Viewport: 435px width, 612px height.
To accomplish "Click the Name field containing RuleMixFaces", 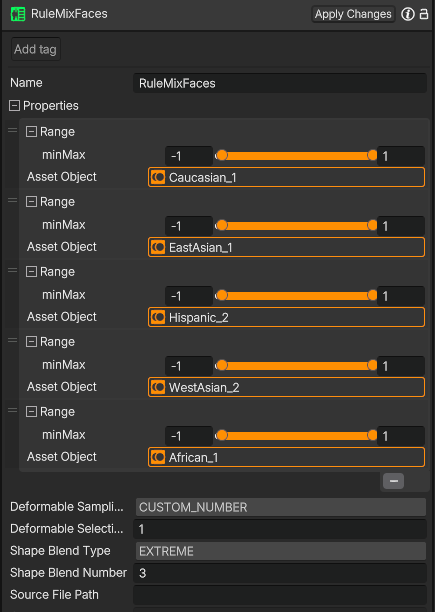I will click(x=280, y=83).
